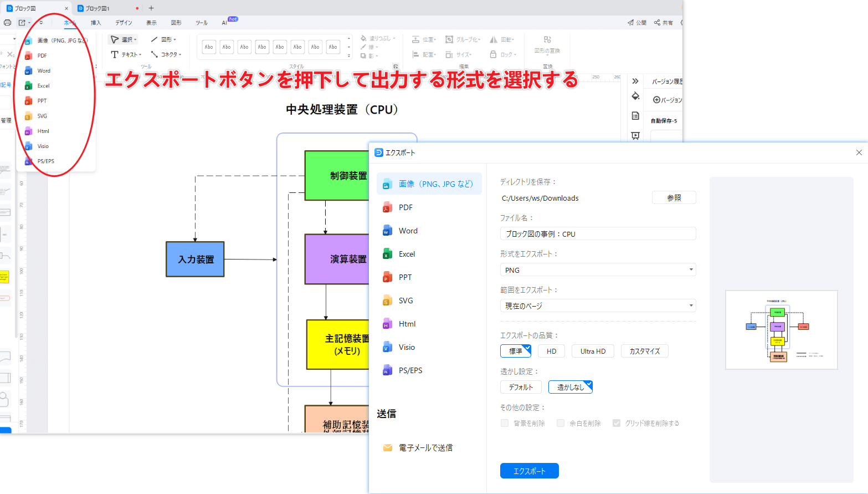Select 透かしなし watermark setting
Viewport: 868px width, 494px height.
click(571, 387)
